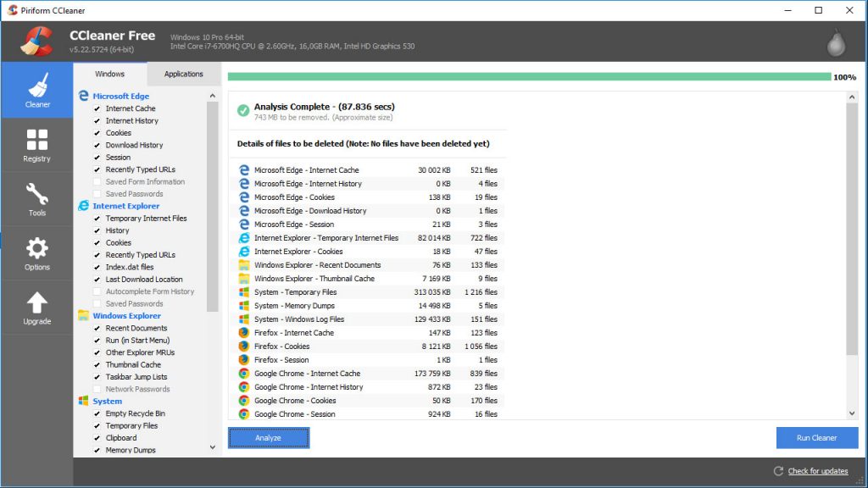Click the CCleaner logo in the header
This screenshot has width=868, height=488.
38,40
